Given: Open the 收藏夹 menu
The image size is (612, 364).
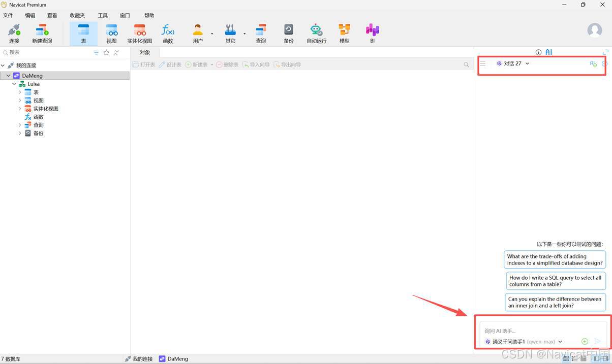Looking at the screenshot, I should click(x=77, y=15).
